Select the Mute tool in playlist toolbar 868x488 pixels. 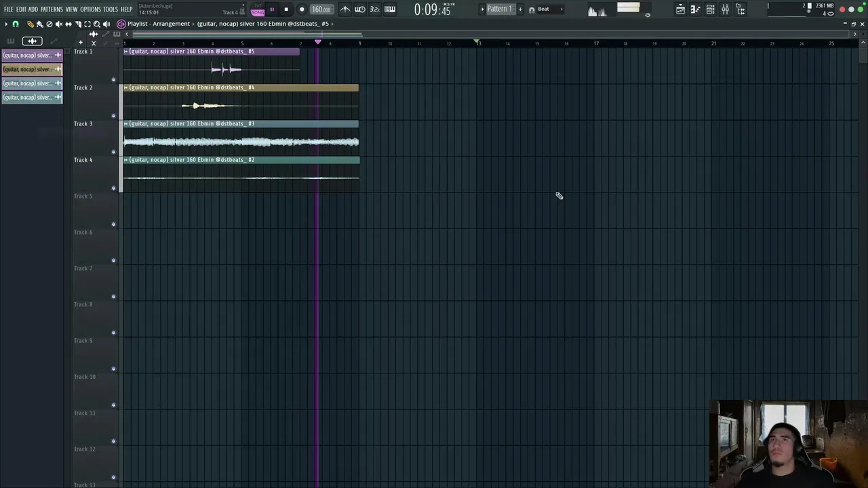click(x=59, y=24)
